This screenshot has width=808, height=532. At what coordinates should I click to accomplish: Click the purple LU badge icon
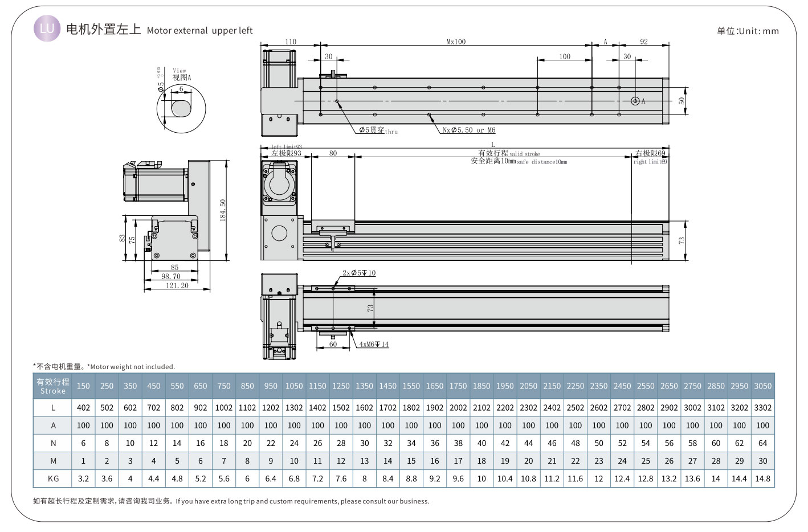tap(47, 28)
